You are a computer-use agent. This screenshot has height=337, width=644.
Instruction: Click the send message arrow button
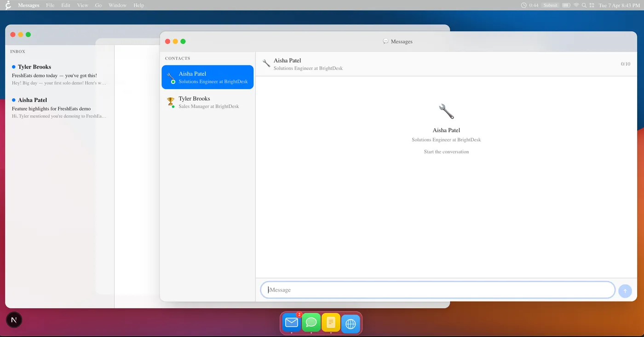pyautogui.click(x=625, y=291)
